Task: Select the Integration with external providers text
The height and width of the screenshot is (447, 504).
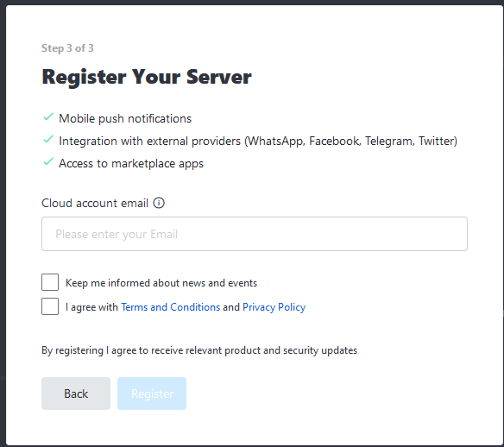Action: pyautogui.click(x=258, y=141)
